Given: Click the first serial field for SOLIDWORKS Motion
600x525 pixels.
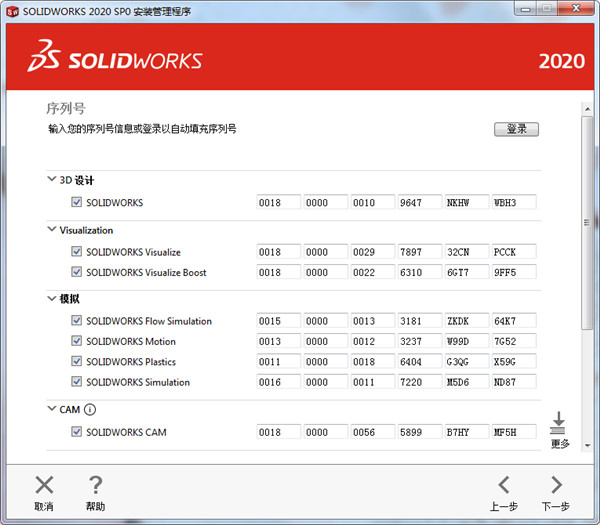Looking at the screenshot, I should 278,342.
